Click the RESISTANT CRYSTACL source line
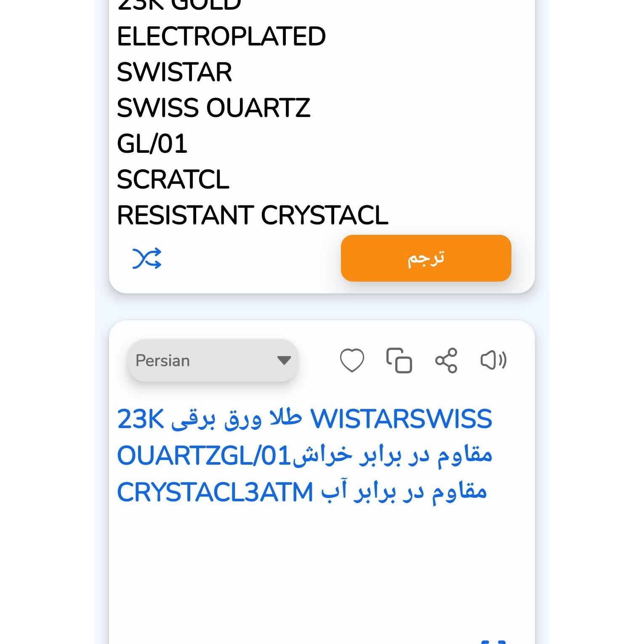 [x=253, y=216]
